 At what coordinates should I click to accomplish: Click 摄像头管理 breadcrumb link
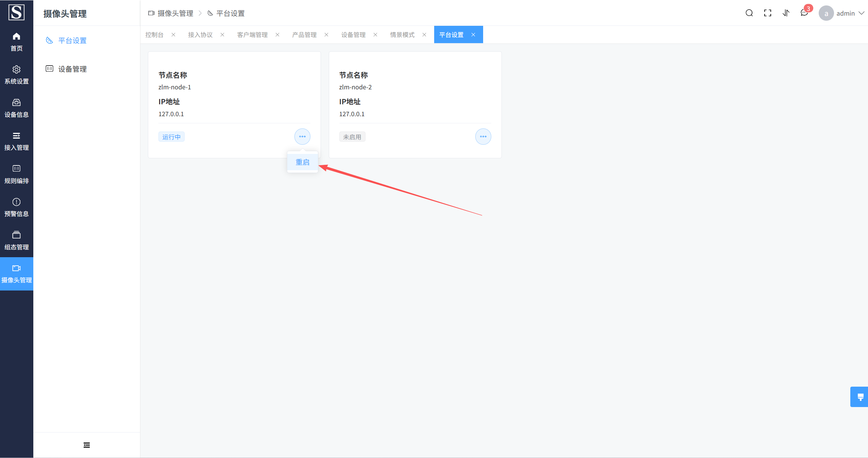pos(175,13)
